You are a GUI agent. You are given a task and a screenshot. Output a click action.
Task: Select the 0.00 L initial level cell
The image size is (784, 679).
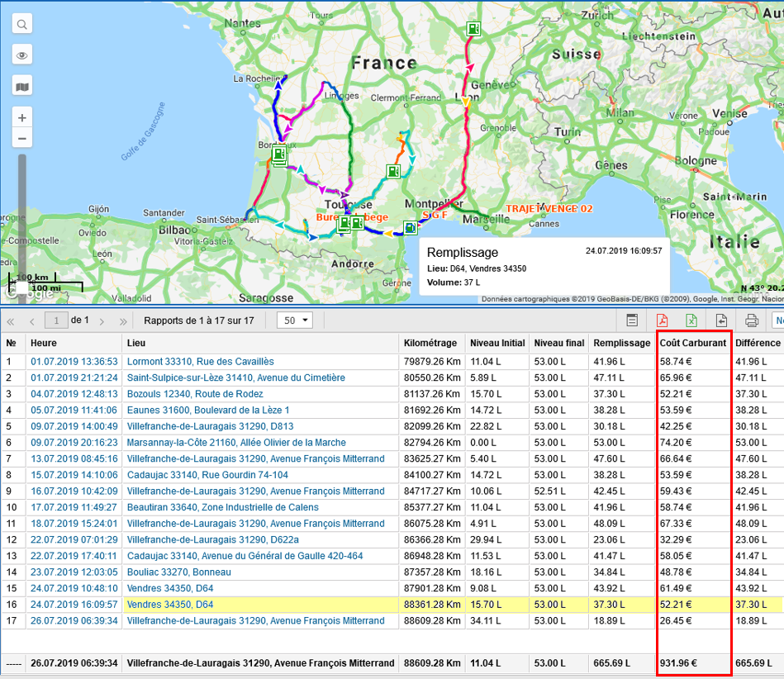[497, 443]
